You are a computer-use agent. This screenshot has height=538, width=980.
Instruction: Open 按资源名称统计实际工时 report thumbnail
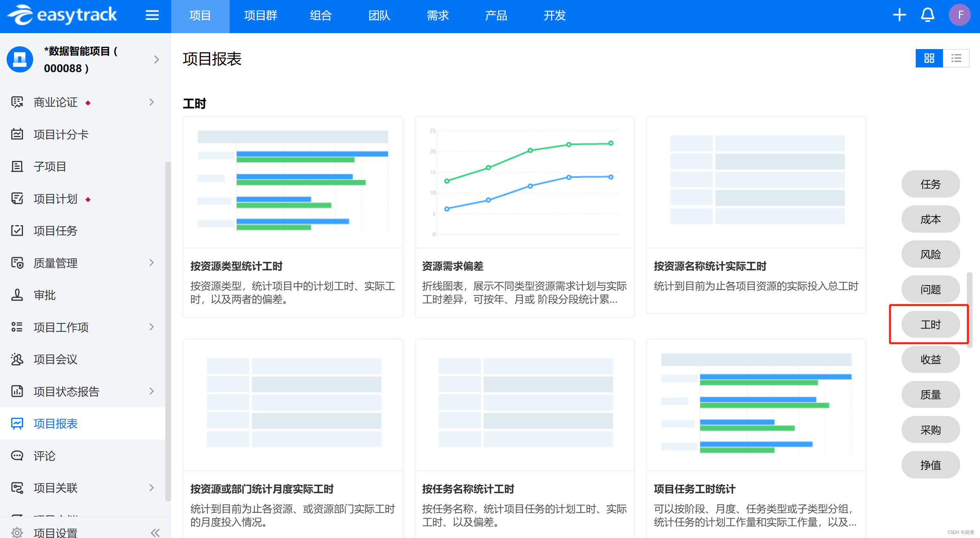[x=756, y=182]
